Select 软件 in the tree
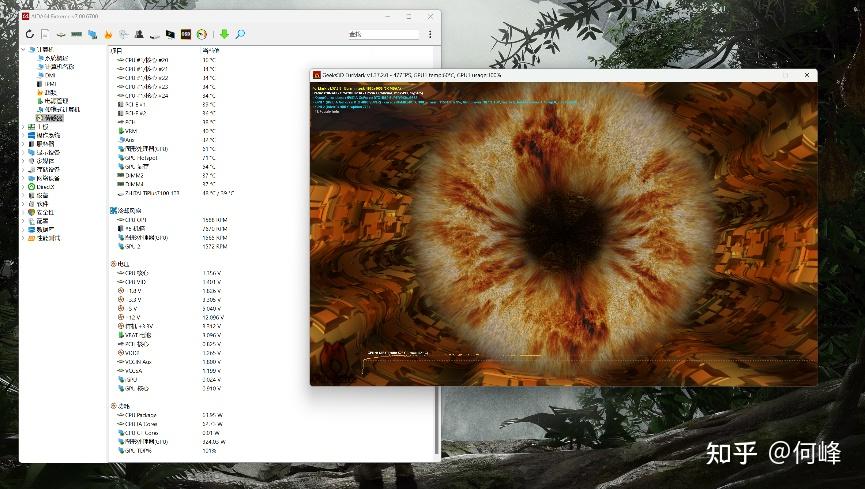 tap(42, 204)
